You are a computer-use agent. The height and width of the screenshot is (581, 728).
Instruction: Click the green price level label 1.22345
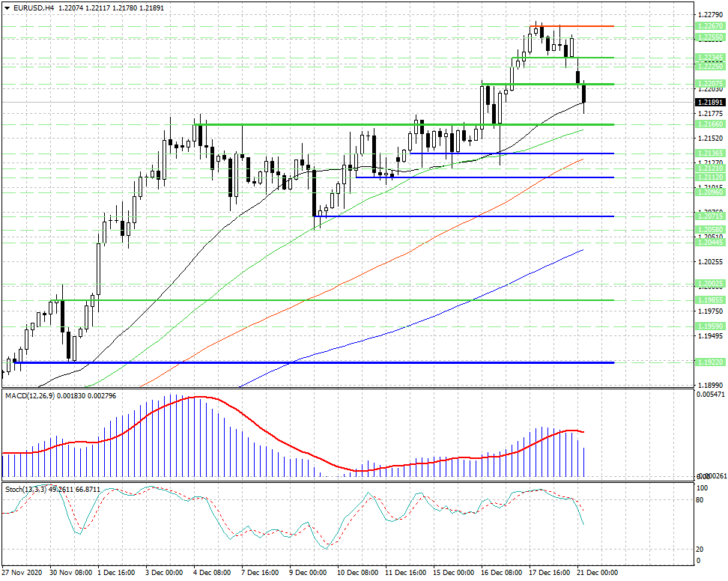(x=710, y=58)
